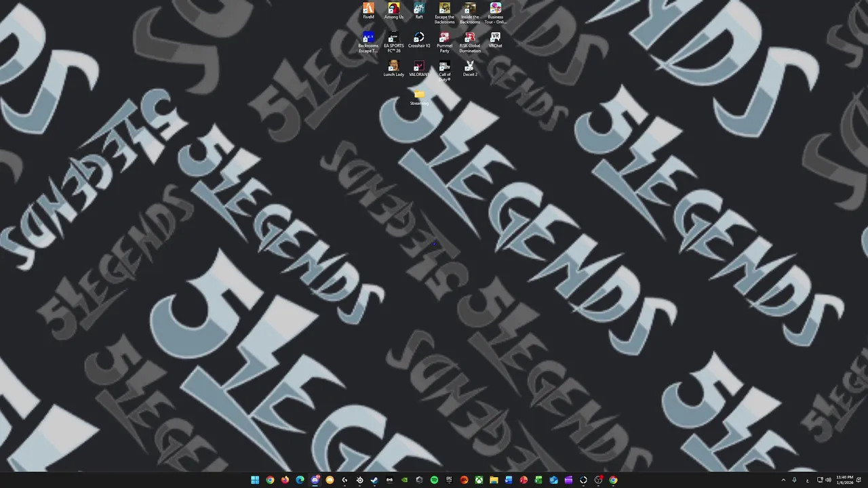Launch the VALORANT desktop shortcut

pos(419,68)
